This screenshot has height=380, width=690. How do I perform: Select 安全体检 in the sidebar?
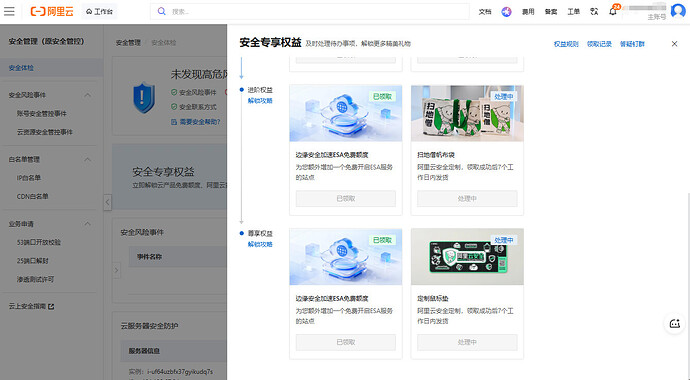tap(51, 68)
